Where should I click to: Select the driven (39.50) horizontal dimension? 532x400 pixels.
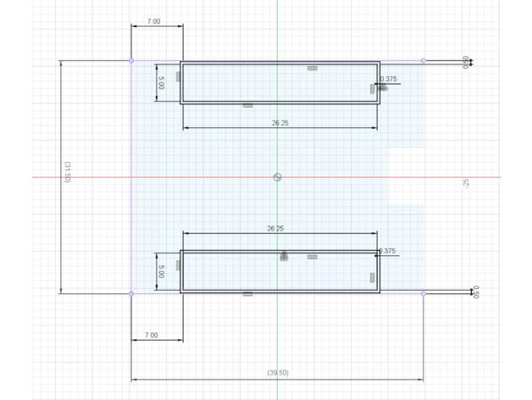(x=278, y=373)
